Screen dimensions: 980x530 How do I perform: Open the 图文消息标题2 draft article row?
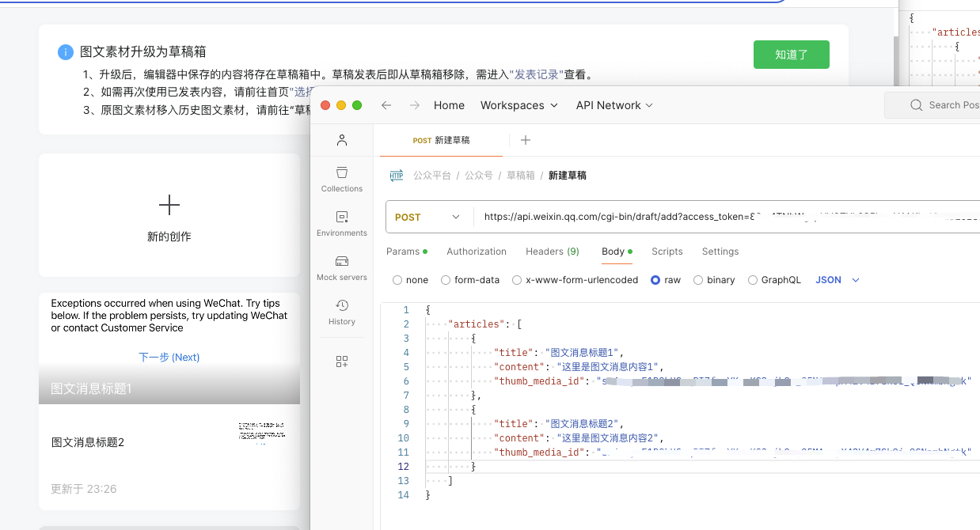click(169, 442)
